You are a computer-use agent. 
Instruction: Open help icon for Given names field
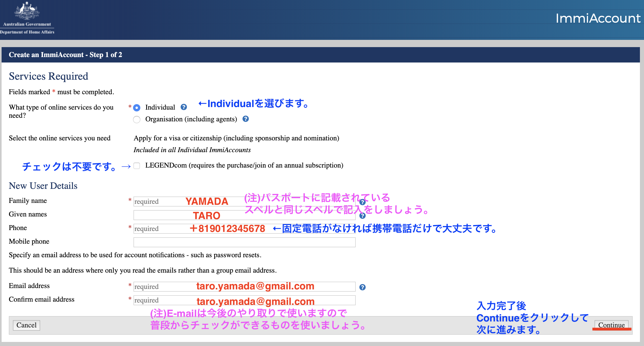pyautogui.click(x=362, y=216)
